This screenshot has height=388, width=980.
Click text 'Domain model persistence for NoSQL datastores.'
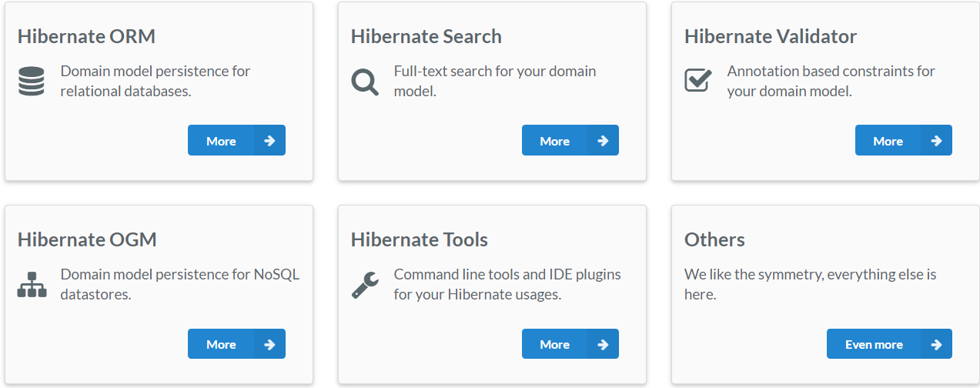coord(180,284)
